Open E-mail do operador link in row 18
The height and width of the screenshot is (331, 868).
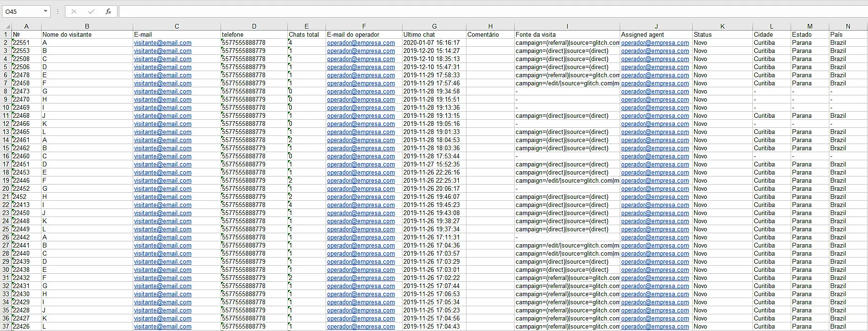pyautogui.click(x=360, y=173)
